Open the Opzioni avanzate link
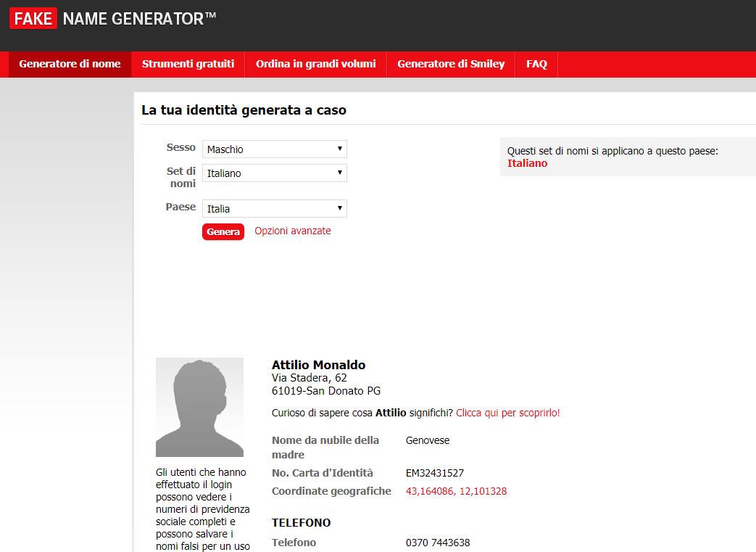Screen dimensions: 756x552 tap(292, 231)
